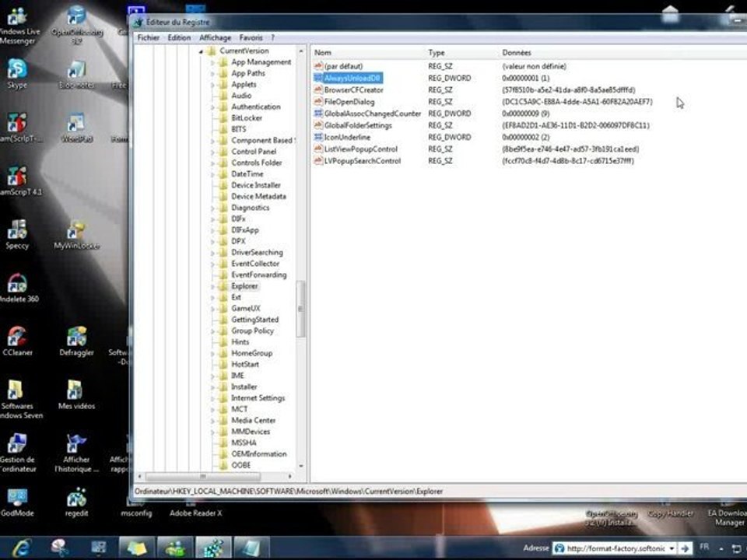Select the Device Installer key
Viewport: 747px width, 560px height.
pos(256,185)
